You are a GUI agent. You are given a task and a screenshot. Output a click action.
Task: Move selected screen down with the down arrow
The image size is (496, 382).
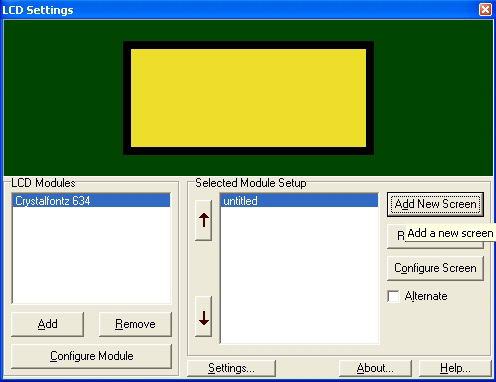203,316
